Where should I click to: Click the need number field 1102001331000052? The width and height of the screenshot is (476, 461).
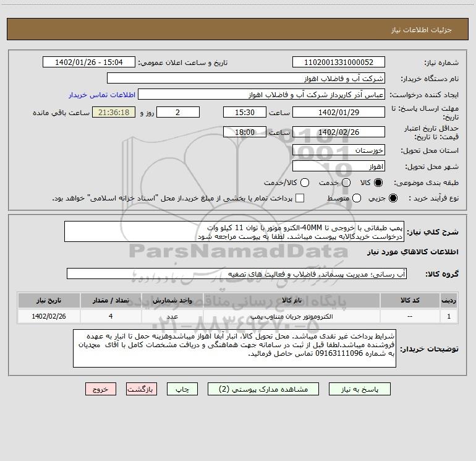(x=339, y=62)
